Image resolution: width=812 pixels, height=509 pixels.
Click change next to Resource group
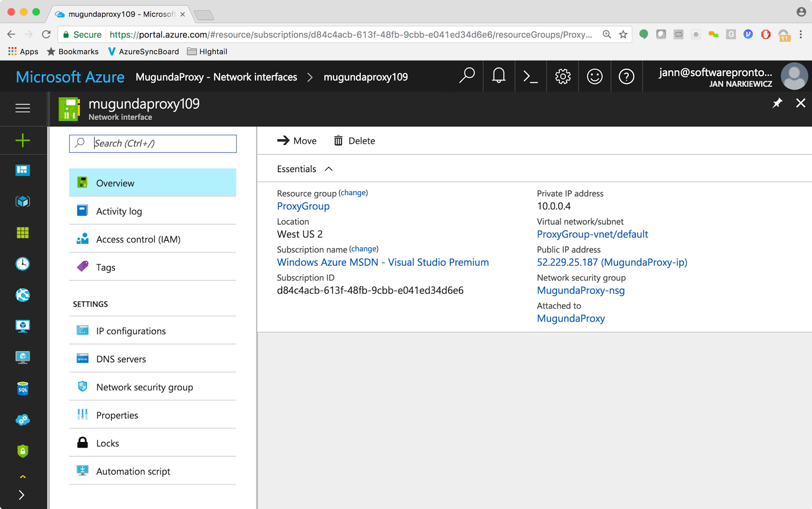[353, 193]
